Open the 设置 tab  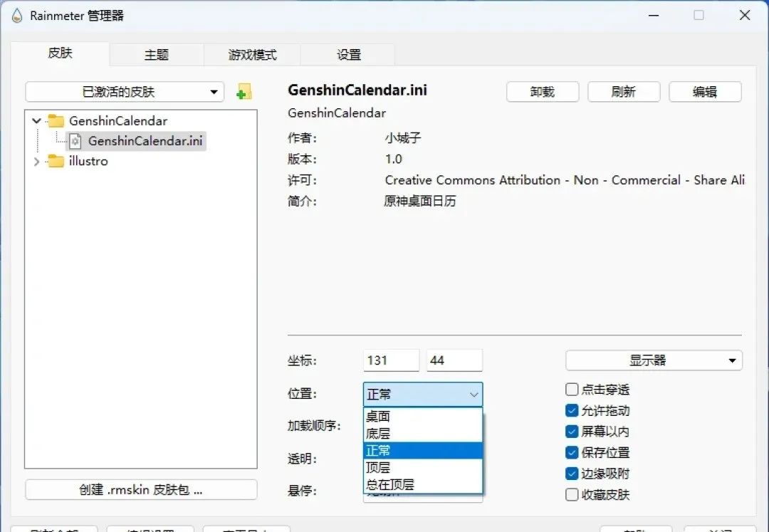click(349, 54)
